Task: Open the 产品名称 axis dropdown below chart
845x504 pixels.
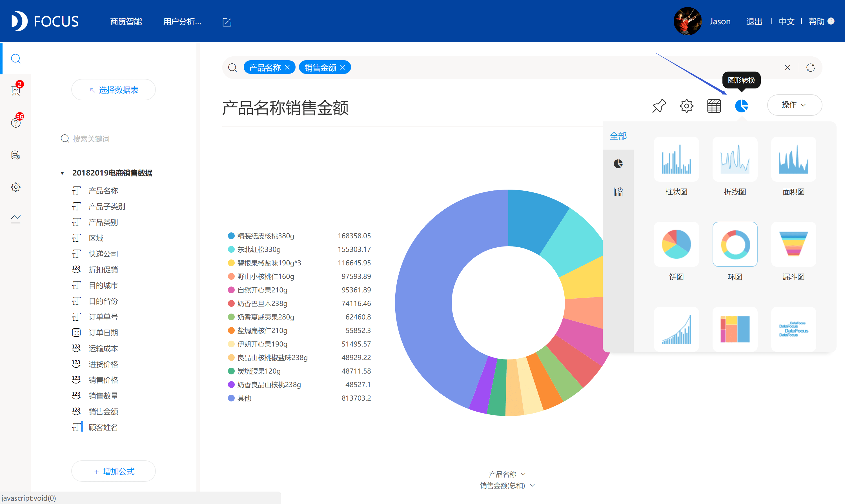Action: point(507,474)
